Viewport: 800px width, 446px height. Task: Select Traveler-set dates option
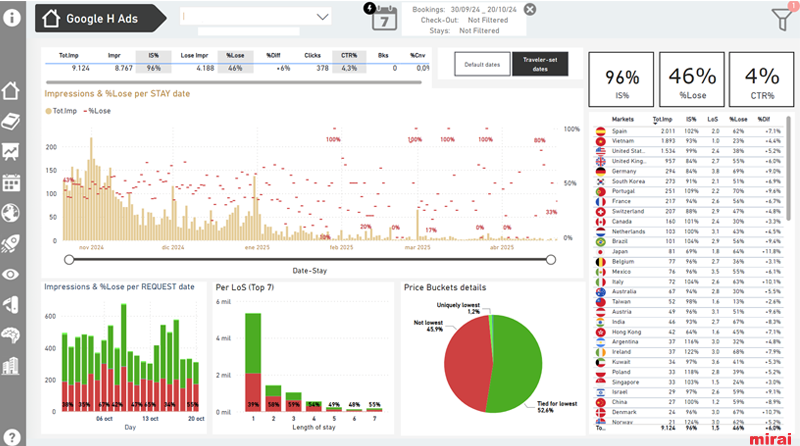540,64
